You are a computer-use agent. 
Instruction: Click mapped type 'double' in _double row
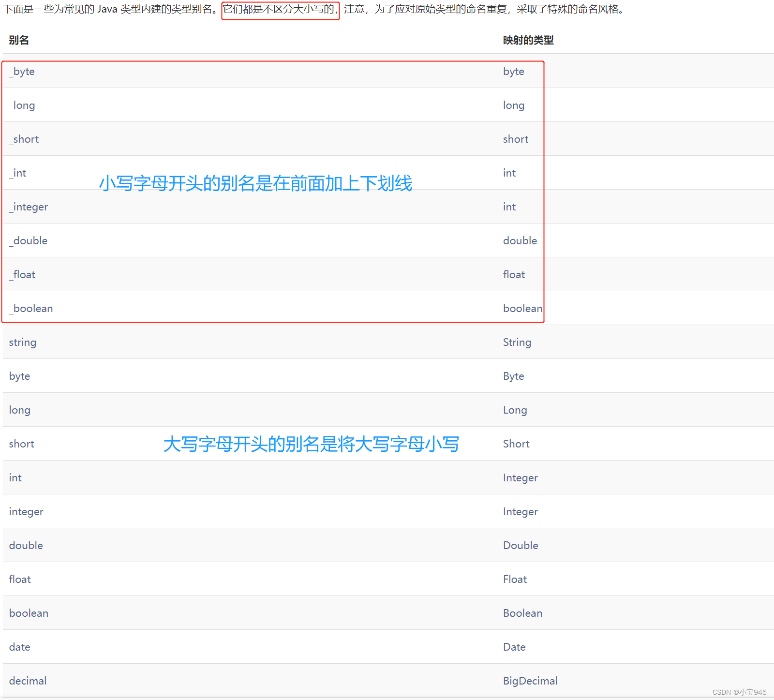click(520, 241)
